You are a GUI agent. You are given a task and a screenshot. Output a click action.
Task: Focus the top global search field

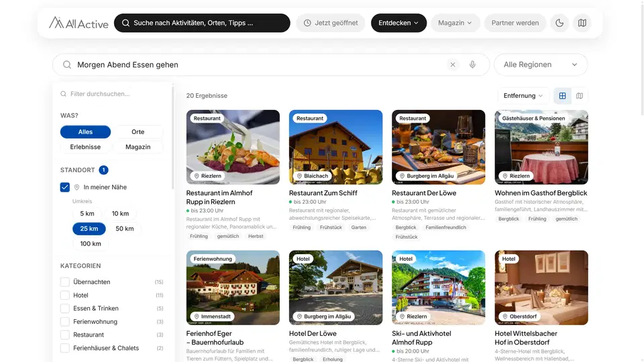click(x=202, y=23)
